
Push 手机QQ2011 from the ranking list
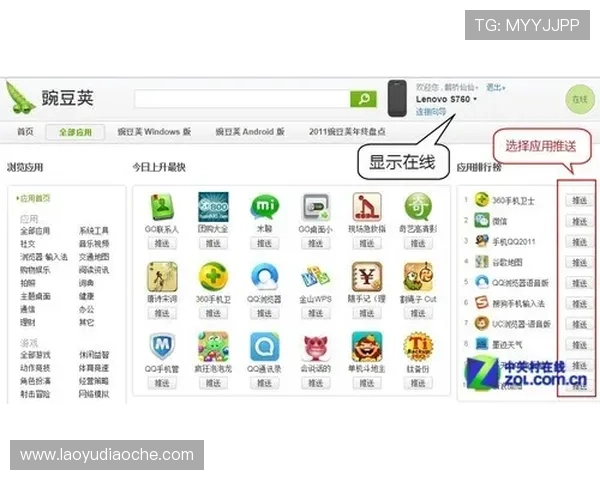pos(579,242)
